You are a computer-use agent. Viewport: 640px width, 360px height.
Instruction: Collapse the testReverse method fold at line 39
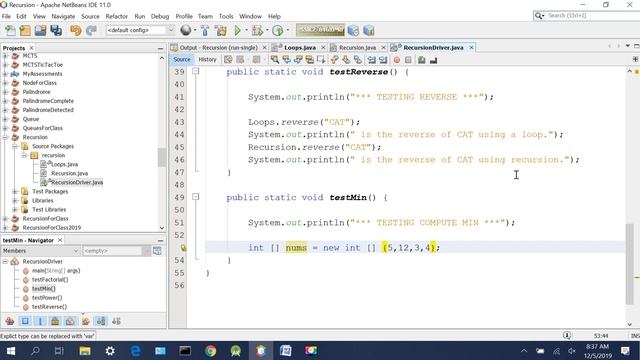pos(196,71)
